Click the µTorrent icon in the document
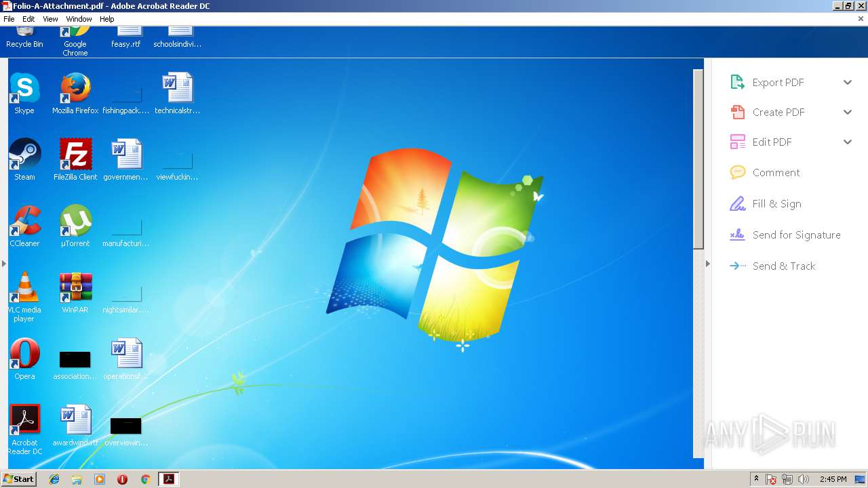Image resolution: width=868 pixels, height=488 pixels. [x=75, y=221]
